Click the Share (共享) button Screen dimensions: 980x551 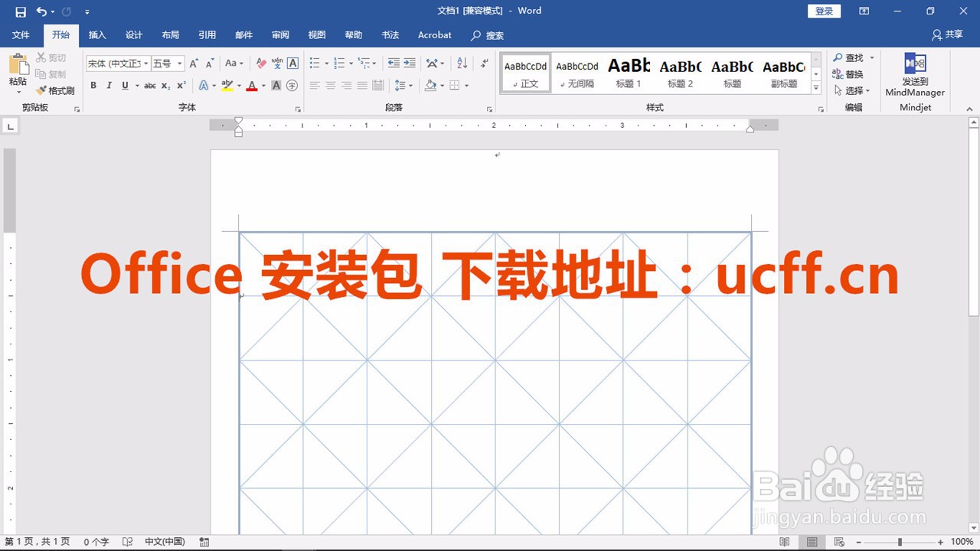point(947,35)
